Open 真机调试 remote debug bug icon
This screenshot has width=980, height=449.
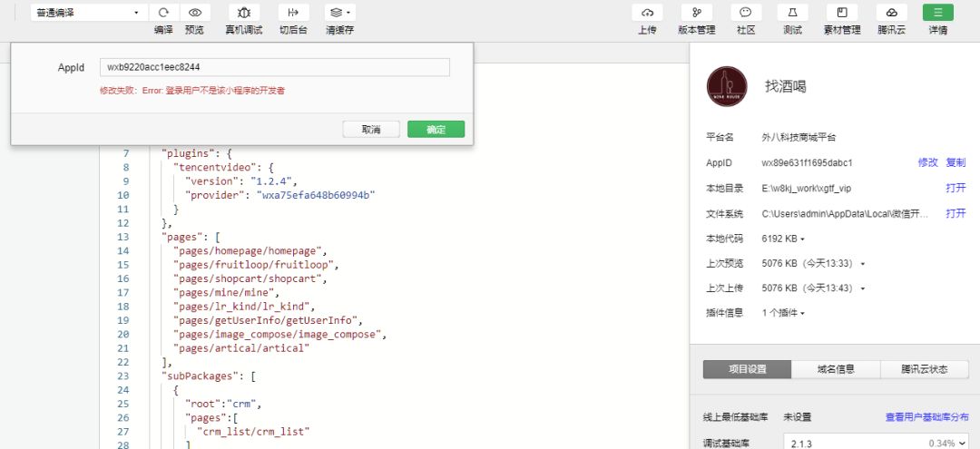click(244, 13)
